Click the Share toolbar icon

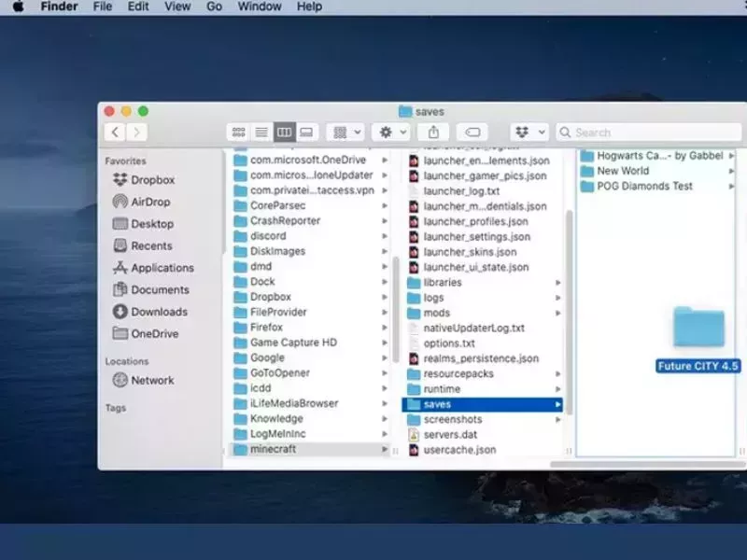pos(433,133)
